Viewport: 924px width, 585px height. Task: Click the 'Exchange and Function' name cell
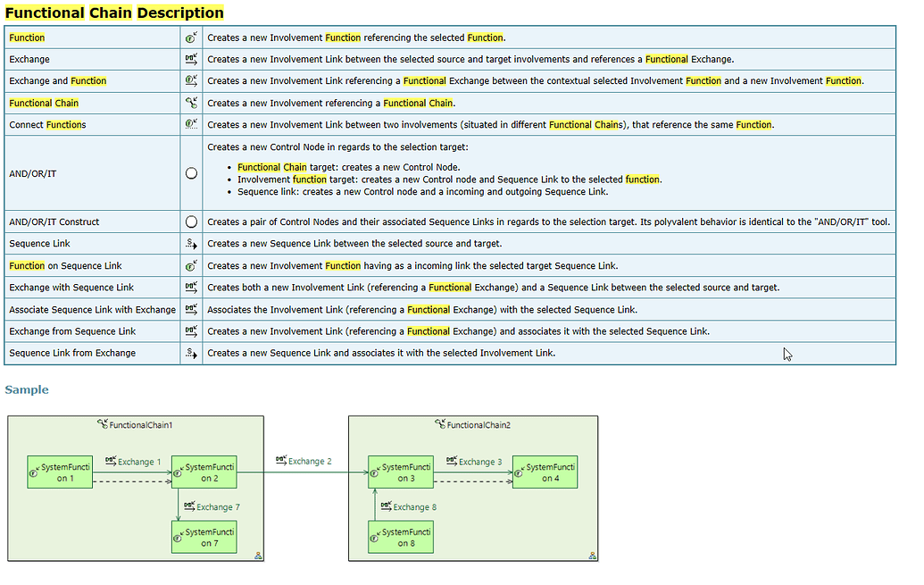92,80
